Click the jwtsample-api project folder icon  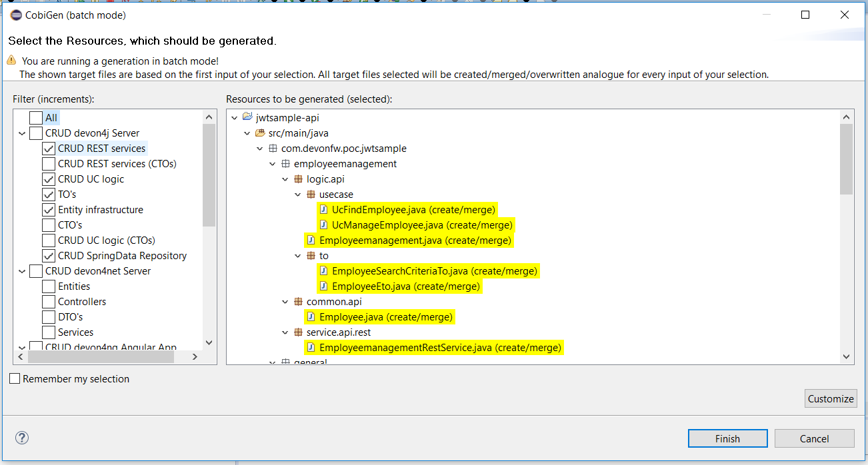(247, 118)
